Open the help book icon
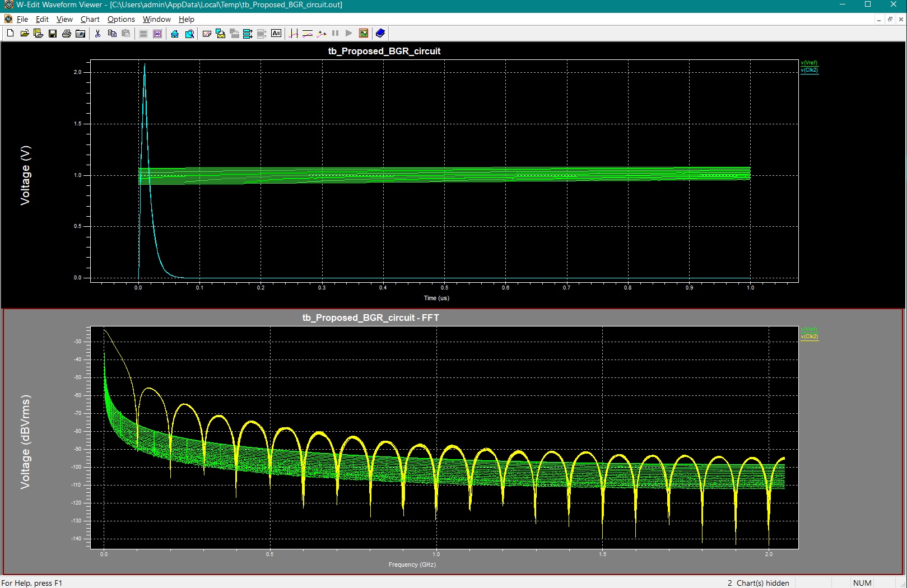The height and width of the screenshot is (588, 907). (380, 33)
